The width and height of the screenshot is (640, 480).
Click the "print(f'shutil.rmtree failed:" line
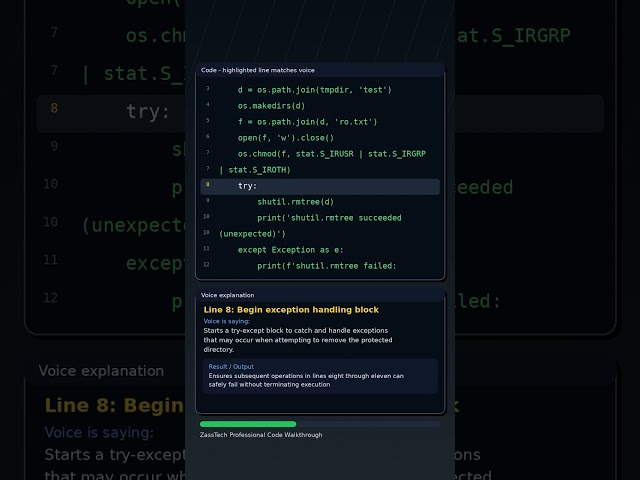click(327, 266)
